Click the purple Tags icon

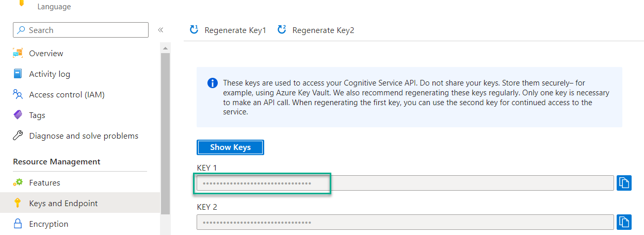point(18,115)
